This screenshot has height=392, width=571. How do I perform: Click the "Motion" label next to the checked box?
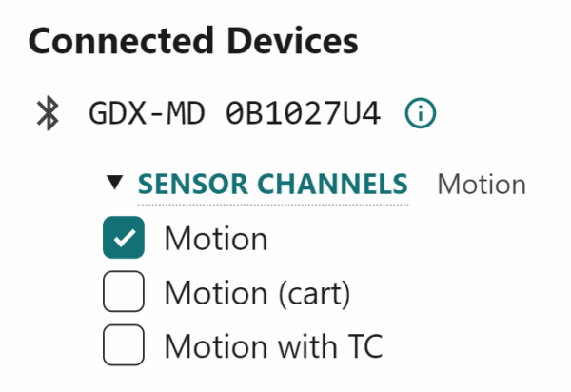(x=215, y=239)
